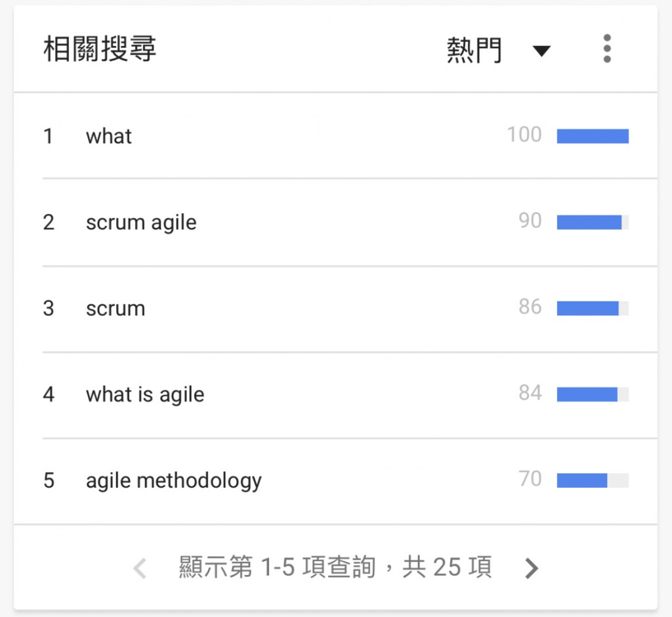Click the bar next to score 84
This screenshot has width=672, height=617.
tap(593, 394)
